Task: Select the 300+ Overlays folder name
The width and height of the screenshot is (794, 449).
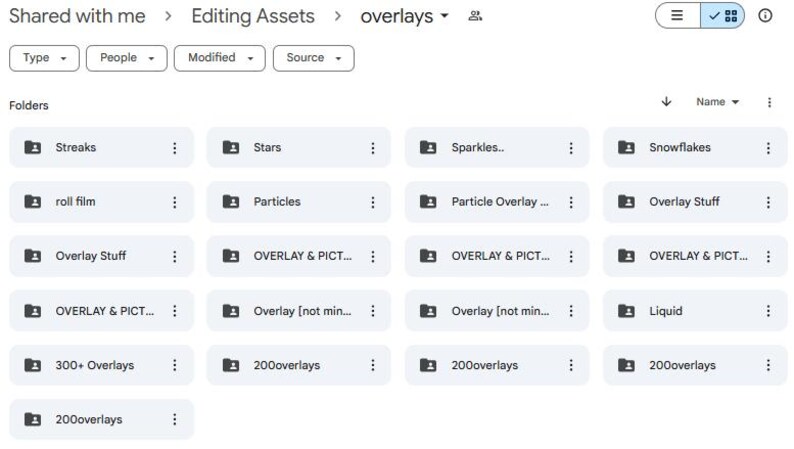Action: coord(95,365)
